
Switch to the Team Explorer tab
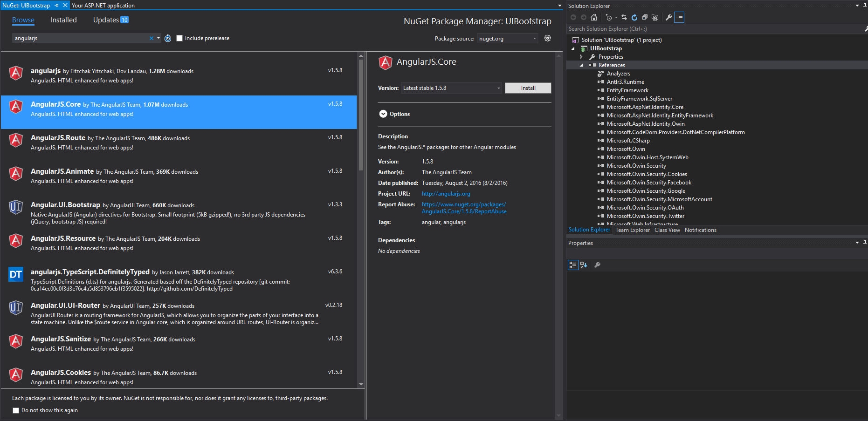pos(632,230)
